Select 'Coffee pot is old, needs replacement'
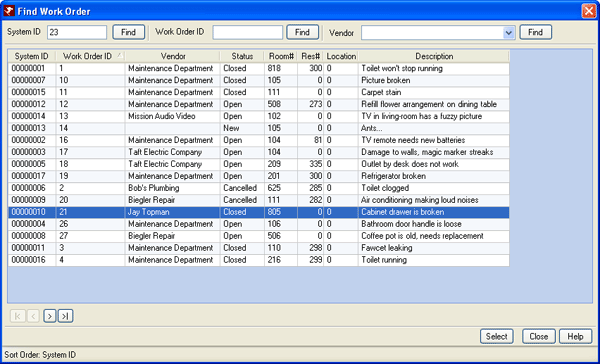This screenshot has height=364, width=600. 259,236
